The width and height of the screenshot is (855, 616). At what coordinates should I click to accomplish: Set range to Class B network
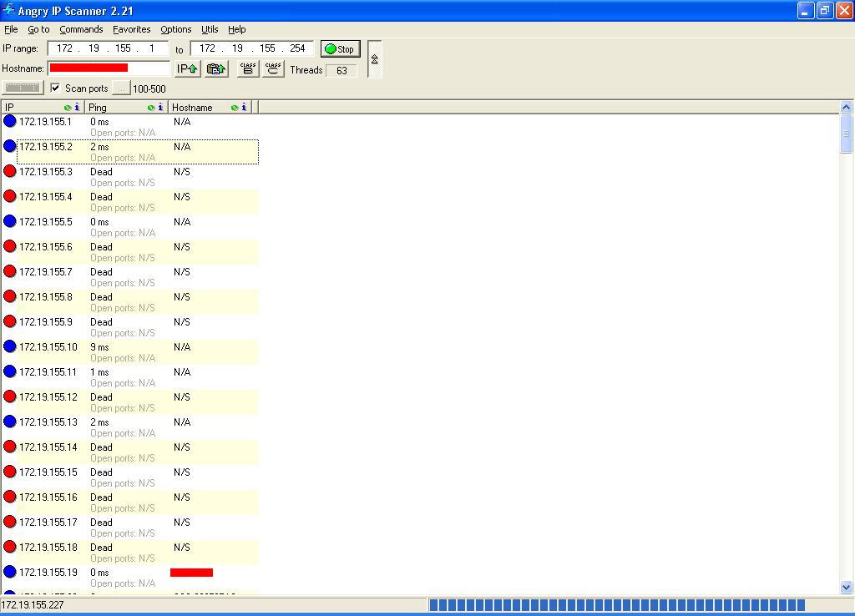[x=247, y=68]
